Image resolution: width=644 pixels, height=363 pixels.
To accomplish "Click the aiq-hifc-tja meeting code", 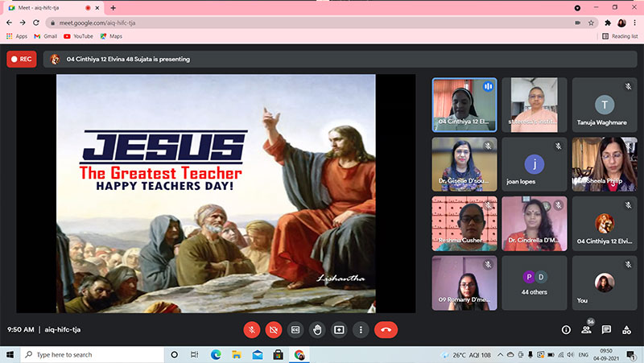I will click(63, 329).
